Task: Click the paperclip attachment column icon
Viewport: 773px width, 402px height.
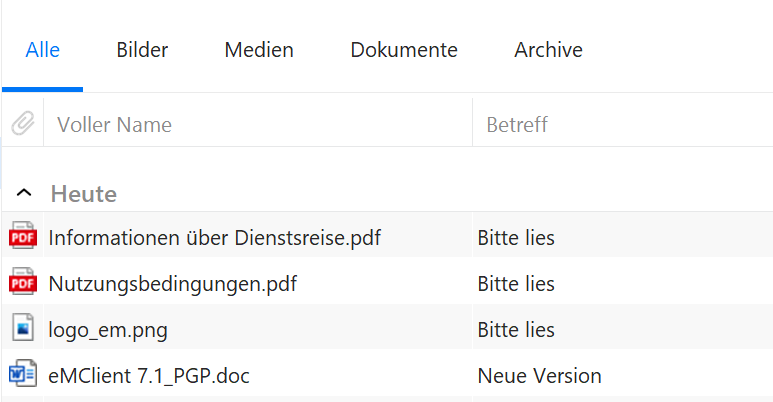Action: (23, 123)
